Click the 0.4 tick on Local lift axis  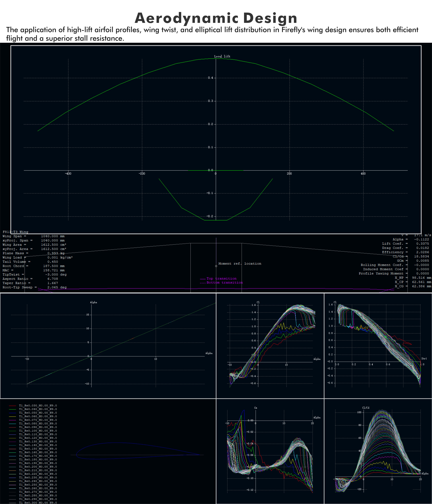pyautogui.click(x=210, y=78)
